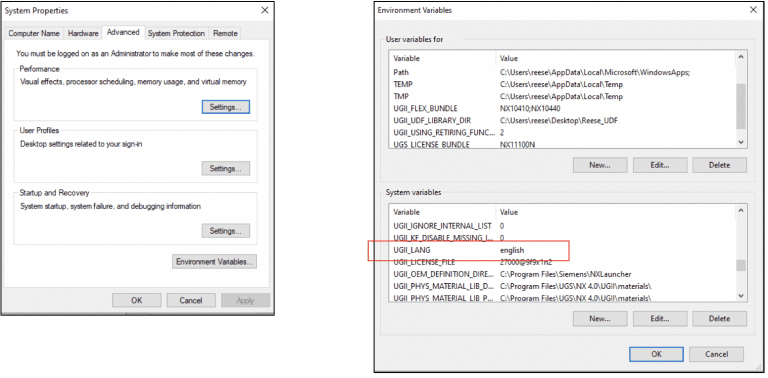768x378 pixels.
Task: Switch to the Computer Name tab
Action: point(34,33)
